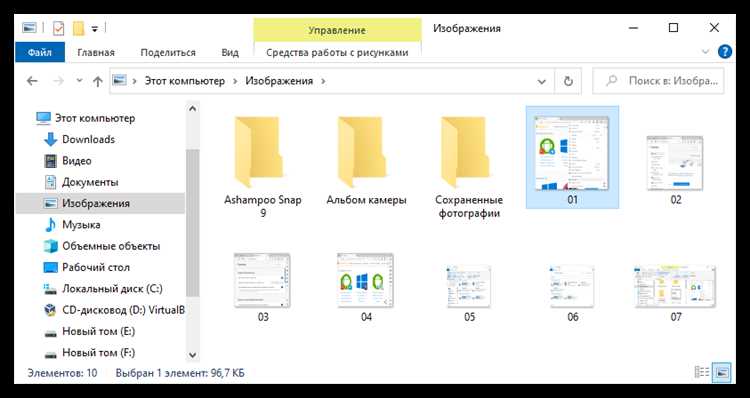This screenshot has height=398, width=750.
Task: Open Музыка in navigation pane
Action: tap(81, 225)
